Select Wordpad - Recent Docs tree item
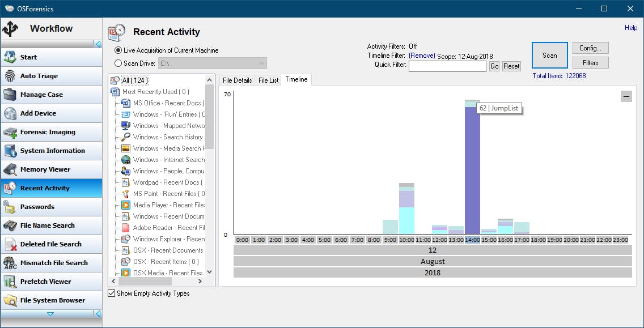Image resolution: width=644 pixels, height=328 pixels. 168,182
